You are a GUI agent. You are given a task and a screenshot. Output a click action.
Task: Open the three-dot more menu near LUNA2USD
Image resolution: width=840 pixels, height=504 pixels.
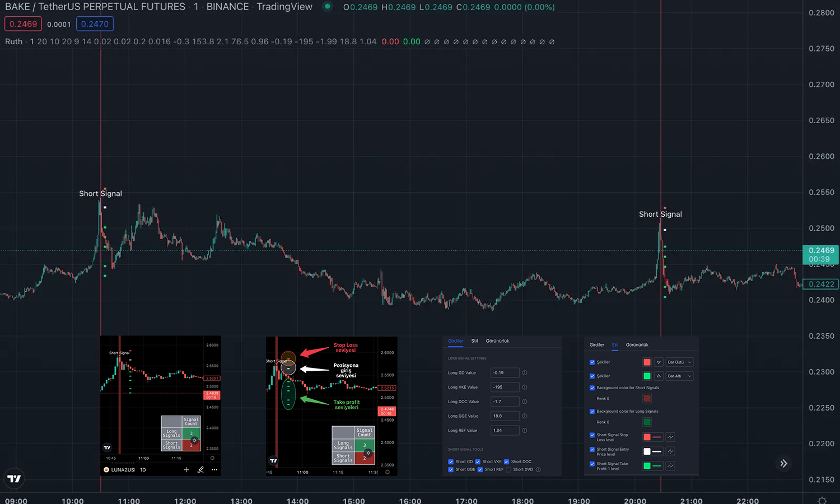(214, 470)
